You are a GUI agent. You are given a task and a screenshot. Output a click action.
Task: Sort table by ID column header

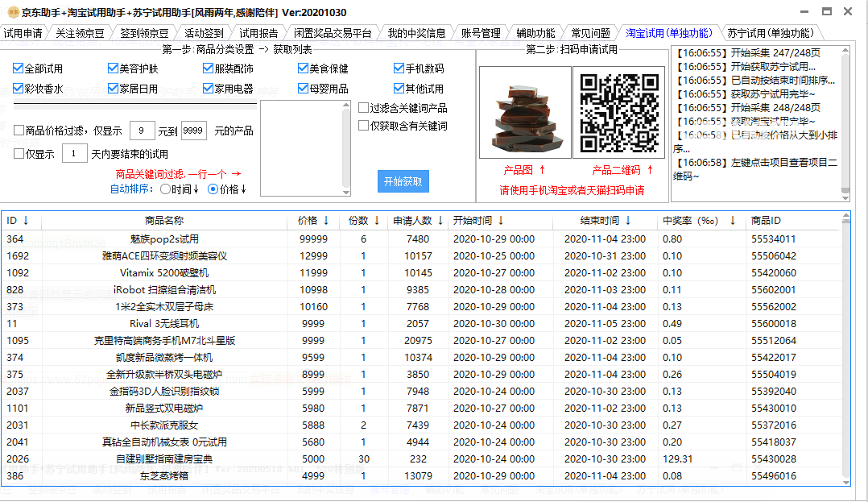pos(21,221)
